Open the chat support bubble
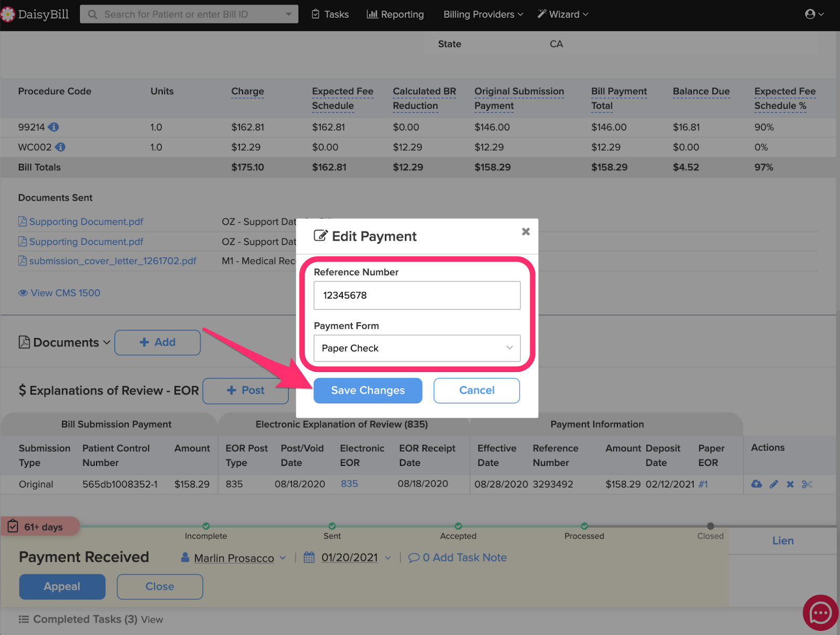Viewport: 840px width, 635px height. click(x=821, y=612)
